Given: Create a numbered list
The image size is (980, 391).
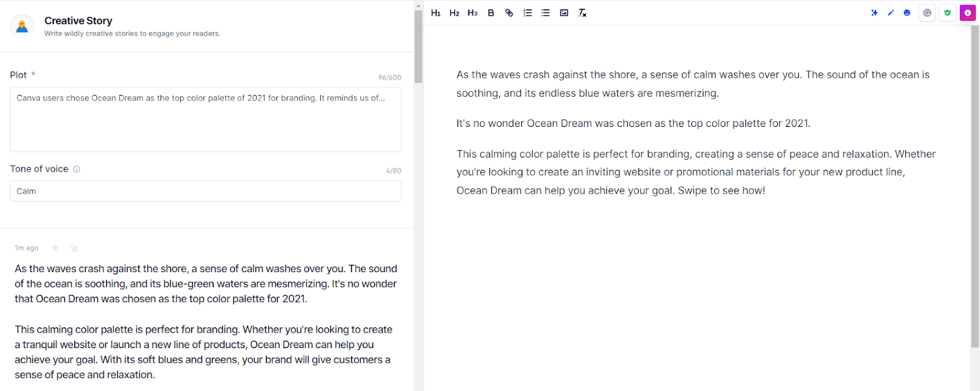Looking at the screenshot, I should tap(527, 13).
